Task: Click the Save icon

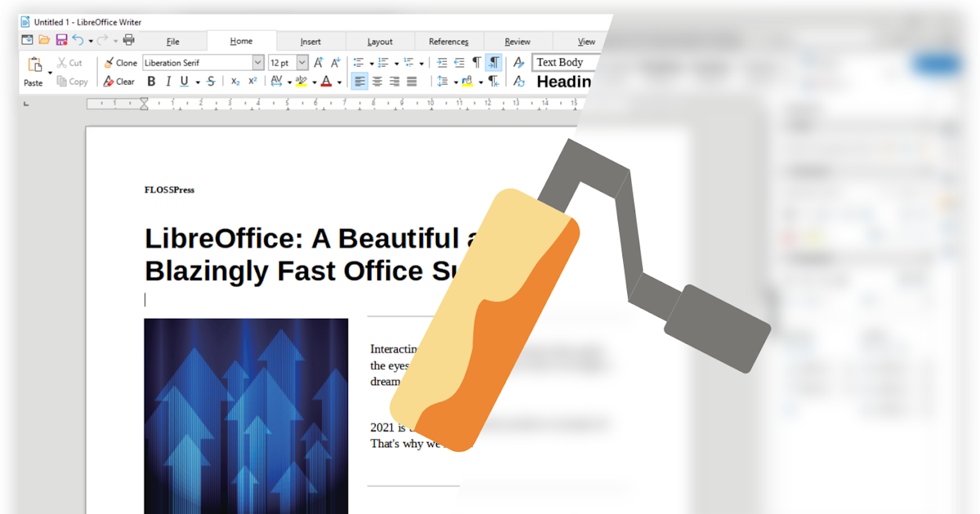Action: (61, 38)
